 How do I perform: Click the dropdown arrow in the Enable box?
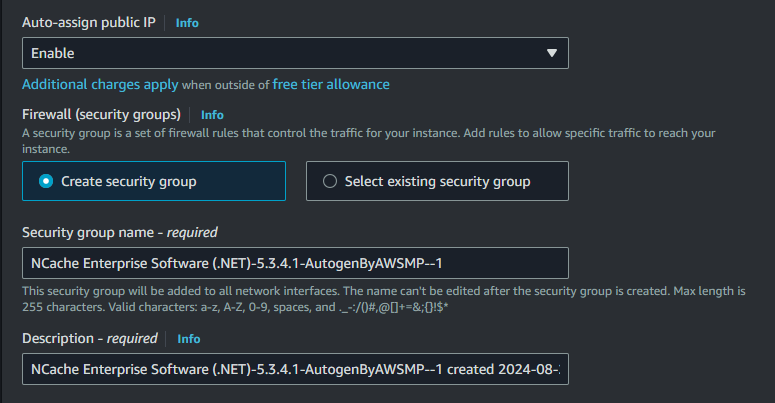point(552,53)
